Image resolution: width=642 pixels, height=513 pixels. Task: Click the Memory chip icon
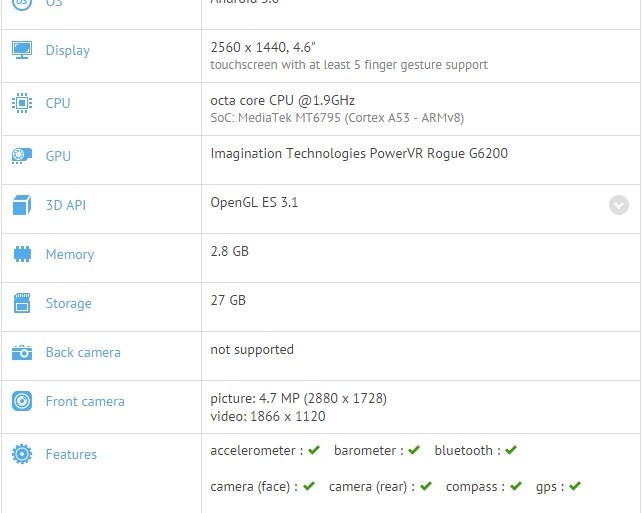(x=21, y=255)
